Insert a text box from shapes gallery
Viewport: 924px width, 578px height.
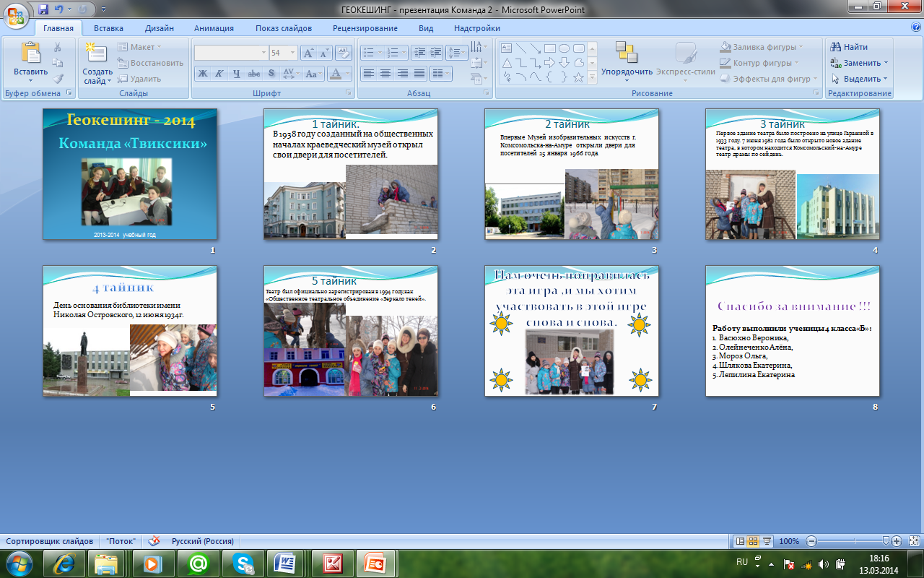(x=507, y=48)
